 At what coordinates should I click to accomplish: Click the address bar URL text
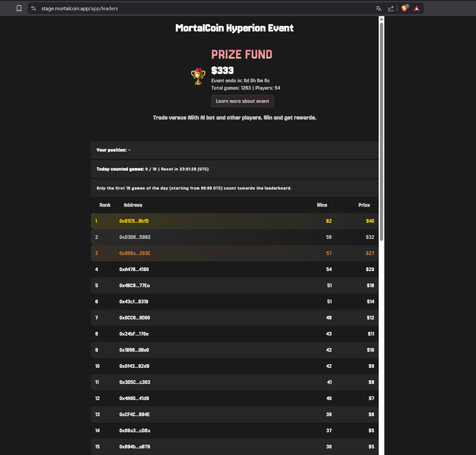click(80, 9)
